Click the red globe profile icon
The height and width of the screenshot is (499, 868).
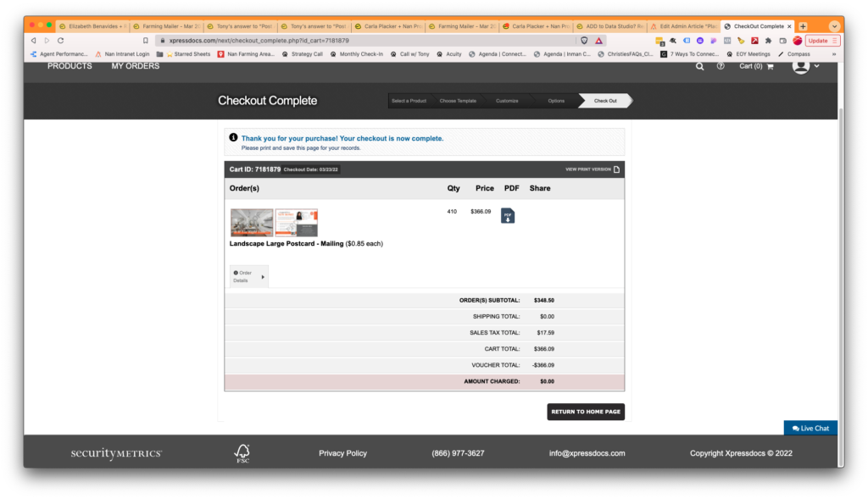tap(797, 41)
